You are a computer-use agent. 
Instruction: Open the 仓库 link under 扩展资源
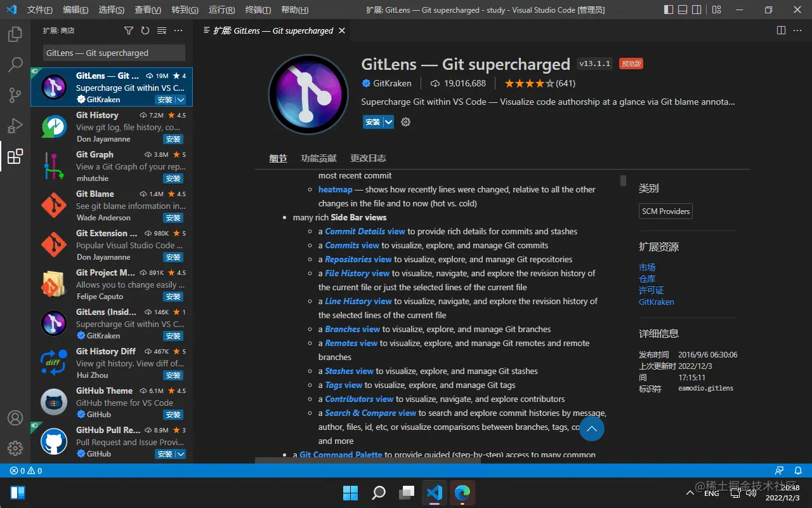[647, 279]
